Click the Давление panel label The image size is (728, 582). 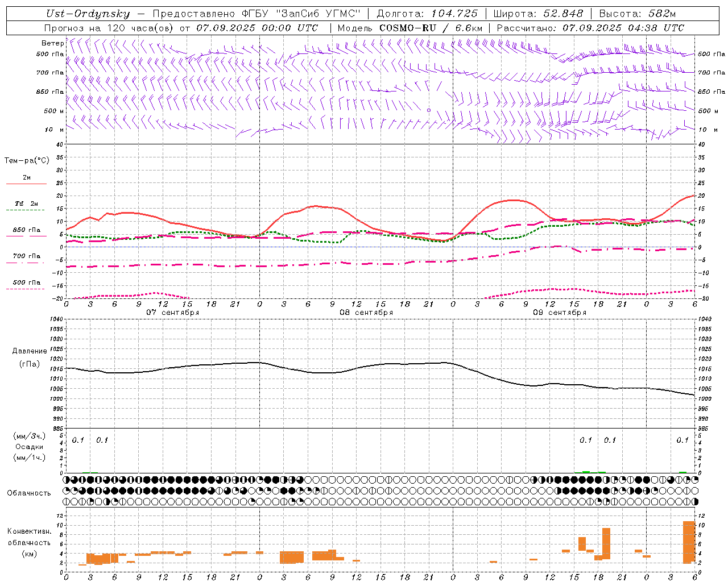[x=28, y=351]
